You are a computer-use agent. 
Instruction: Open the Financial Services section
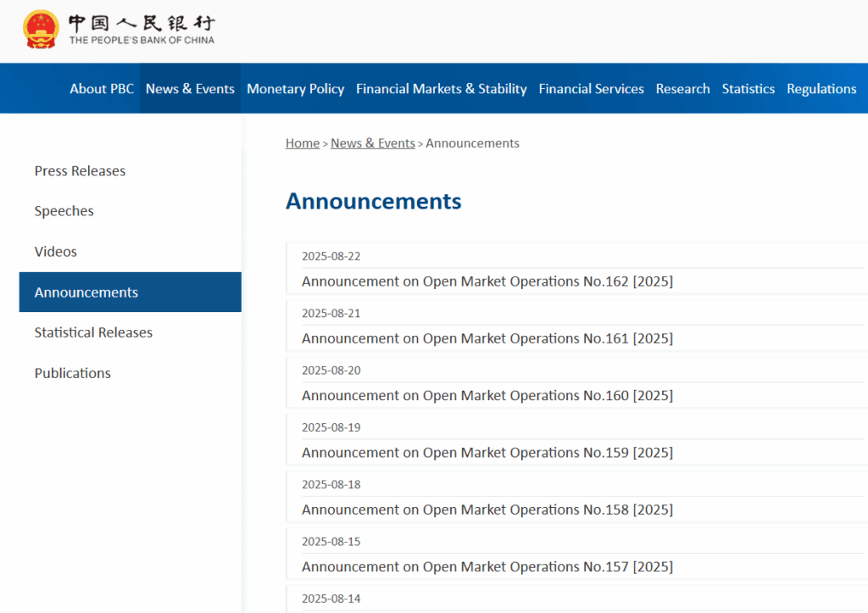591,88
